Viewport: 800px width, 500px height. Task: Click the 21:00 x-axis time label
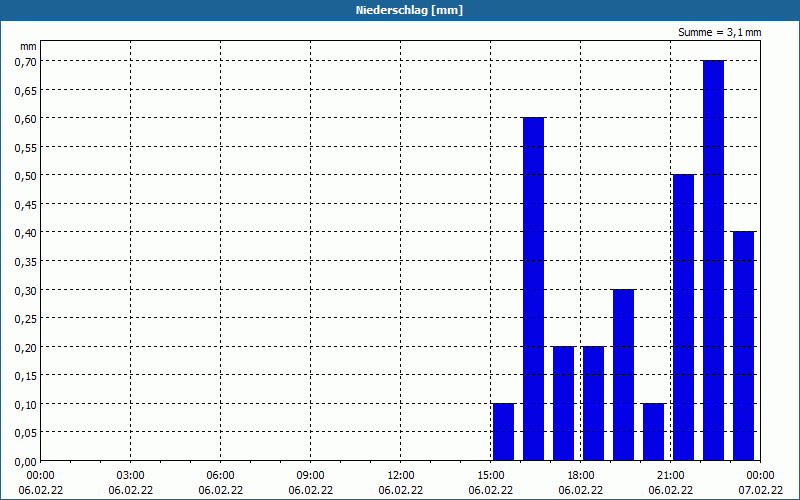click(x=670, y=476)
